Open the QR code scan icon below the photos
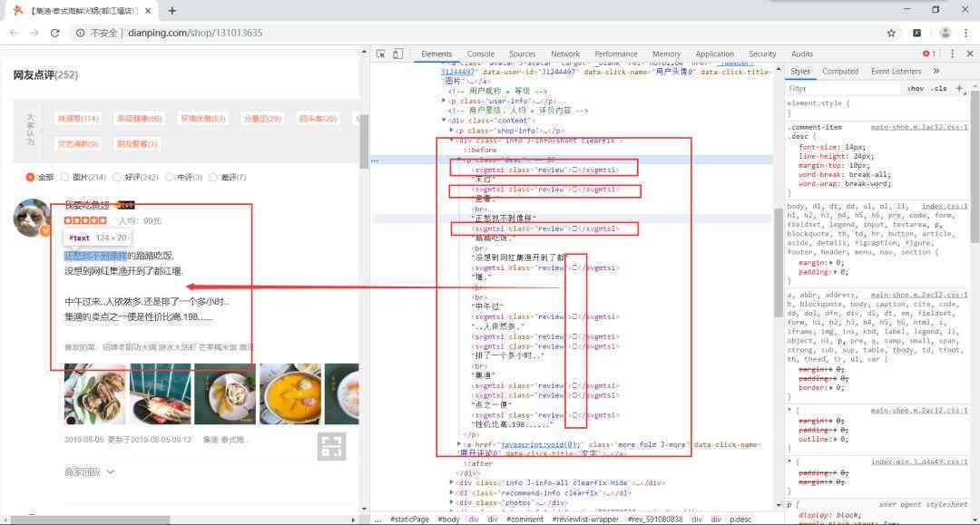 click(331, 446)
